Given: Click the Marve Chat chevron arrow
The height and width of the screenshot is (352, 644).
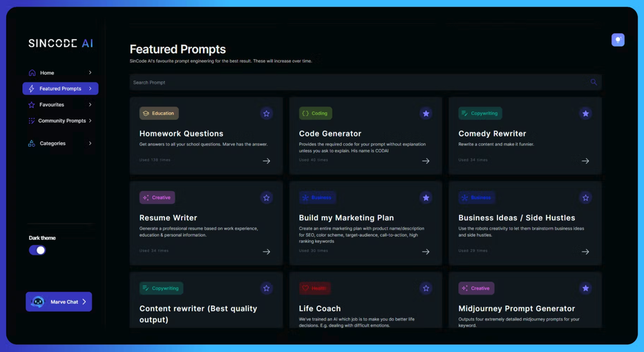Looking at the screenshot, I should [84, 302].
